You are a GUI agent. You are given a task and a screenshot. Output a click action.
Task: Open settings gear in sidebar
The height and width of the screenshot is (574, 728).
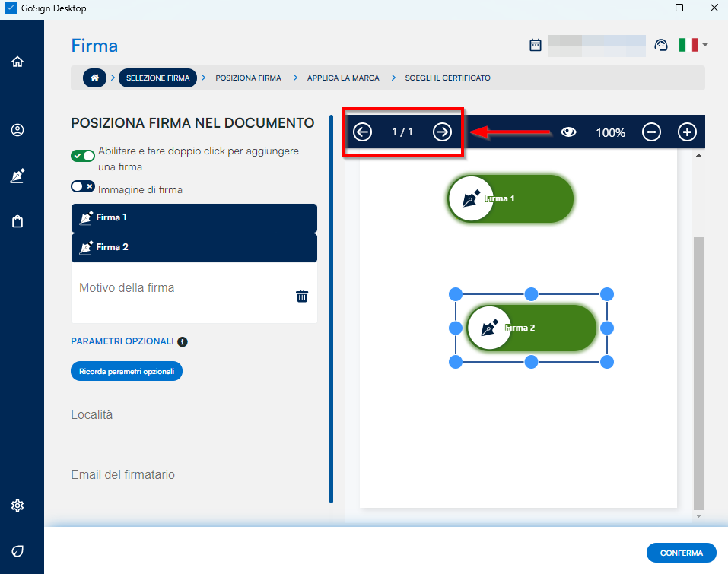[17, 506]
